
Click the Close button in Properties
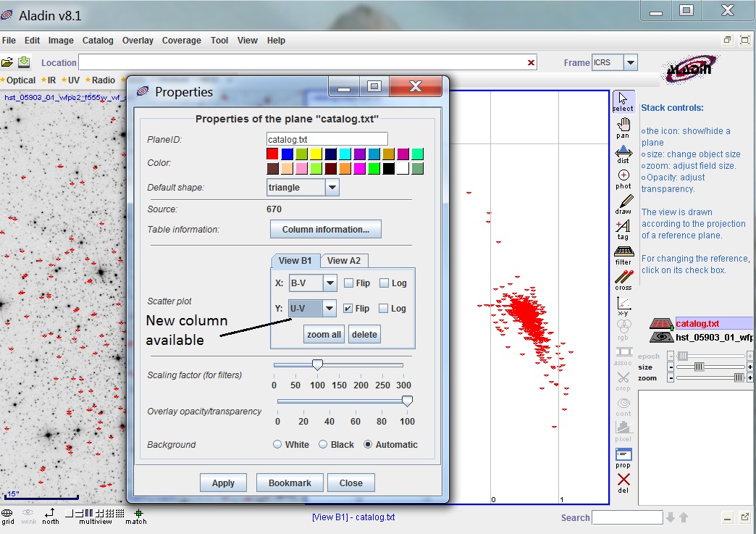351,483
